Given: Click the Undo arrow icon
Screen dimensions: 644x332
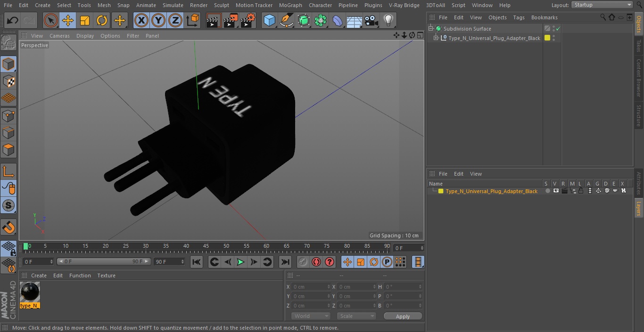Looking at the screenshot, I should pos(13,20).
